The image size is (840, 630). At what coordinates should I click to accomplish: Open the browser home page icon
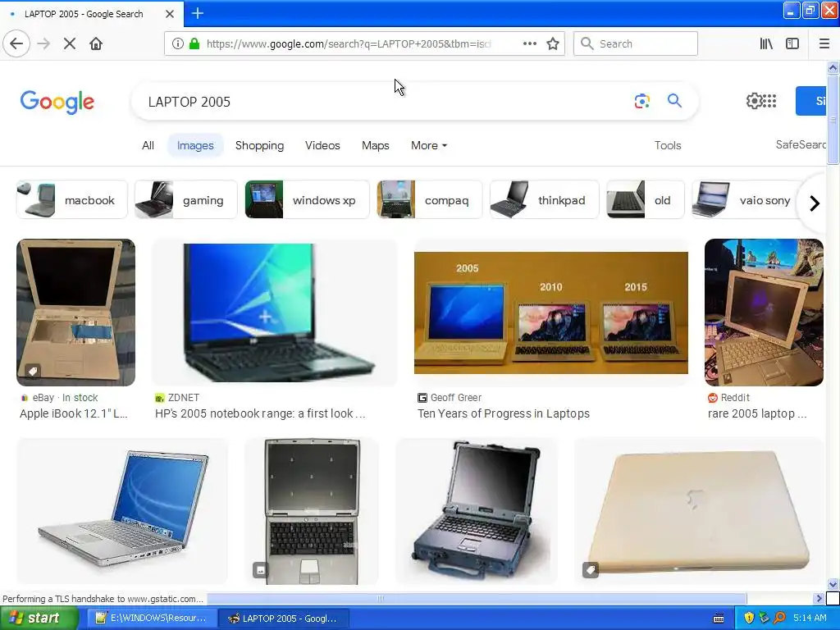[x=96, y=43]
